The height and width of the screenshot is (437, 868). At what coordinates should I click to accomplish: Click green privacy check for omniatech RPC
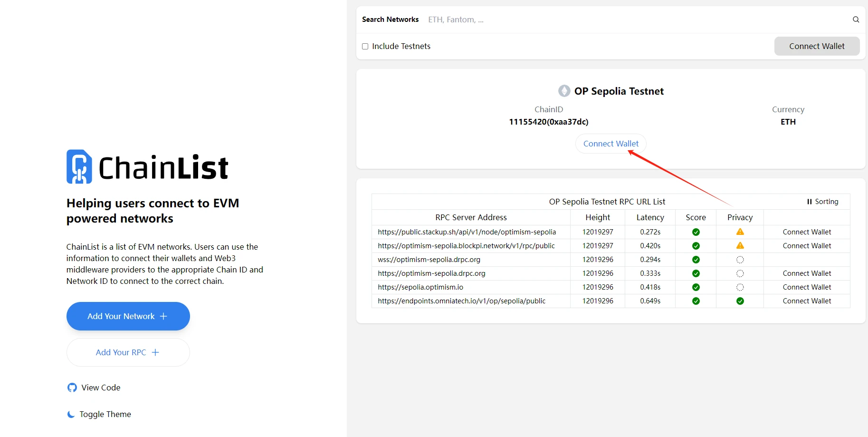(x=740, y=301)
